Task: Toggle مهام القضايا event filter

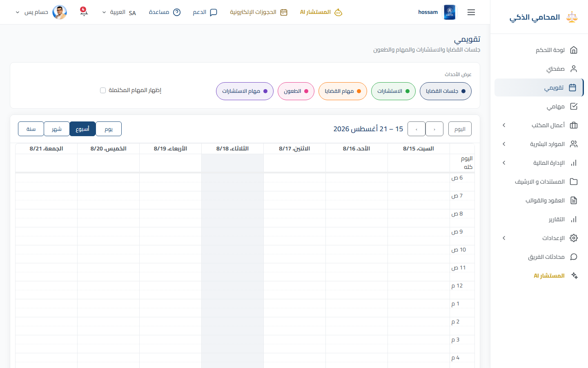Action: (343, 91)
